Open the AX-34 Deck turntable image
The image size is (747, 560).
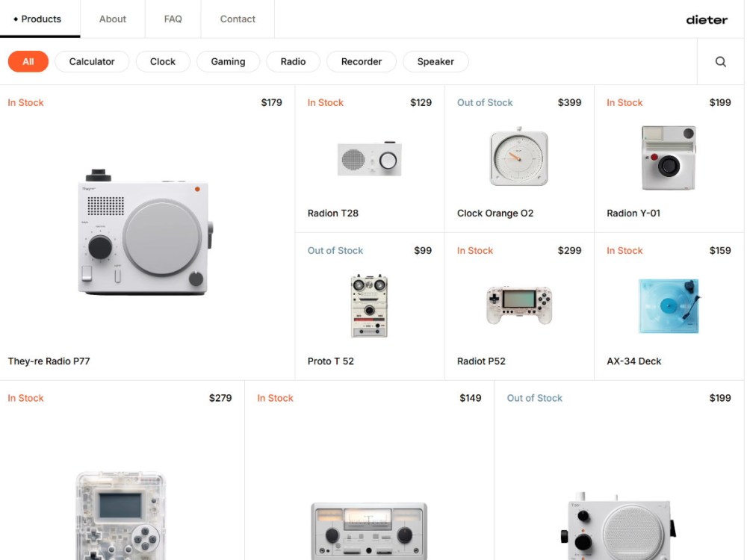point(669,305)
